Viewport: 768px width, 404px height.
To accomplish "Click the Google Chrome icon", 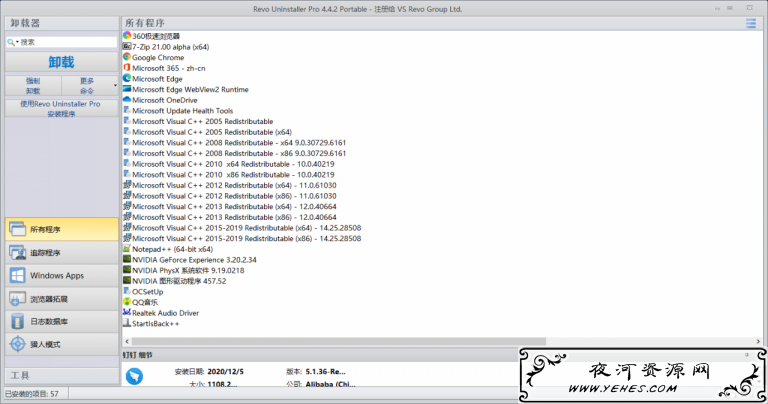I will pyautogui.click(x=127, y=57).
